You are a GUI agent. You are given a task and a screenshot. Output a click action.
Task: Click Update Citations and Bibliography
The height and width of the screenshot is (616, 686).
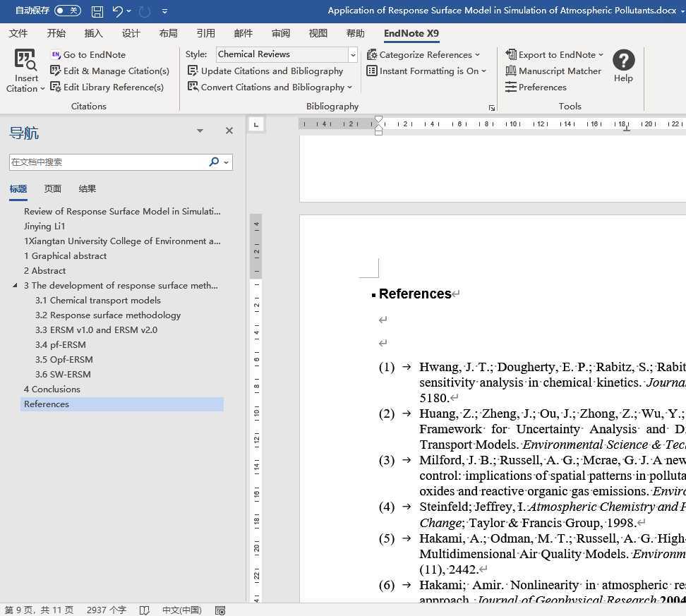265,71
